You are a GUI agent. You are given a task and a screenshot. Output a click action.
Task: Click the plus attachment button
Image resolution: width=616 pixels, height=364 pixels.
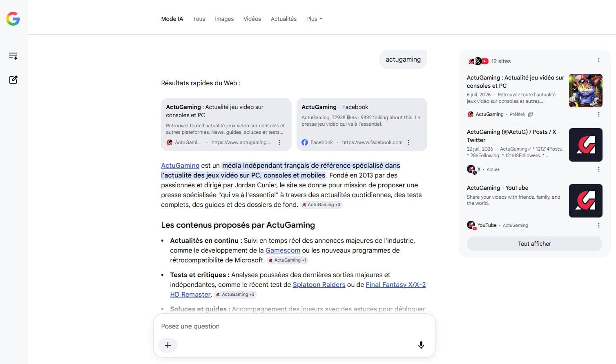(x=168, y=345)
